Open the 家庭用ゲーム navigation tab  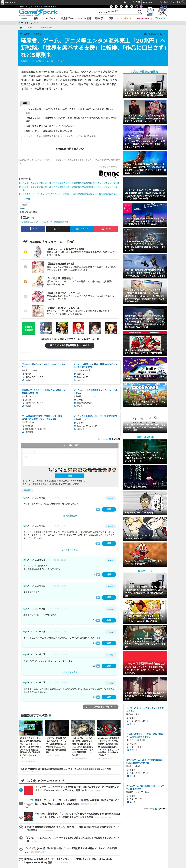coord(68,19)
